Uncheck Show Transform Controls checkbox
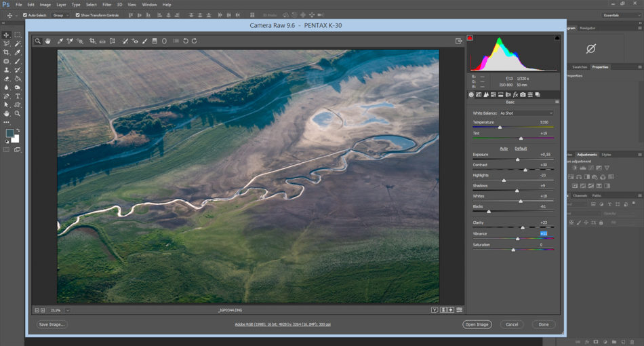 77,14
